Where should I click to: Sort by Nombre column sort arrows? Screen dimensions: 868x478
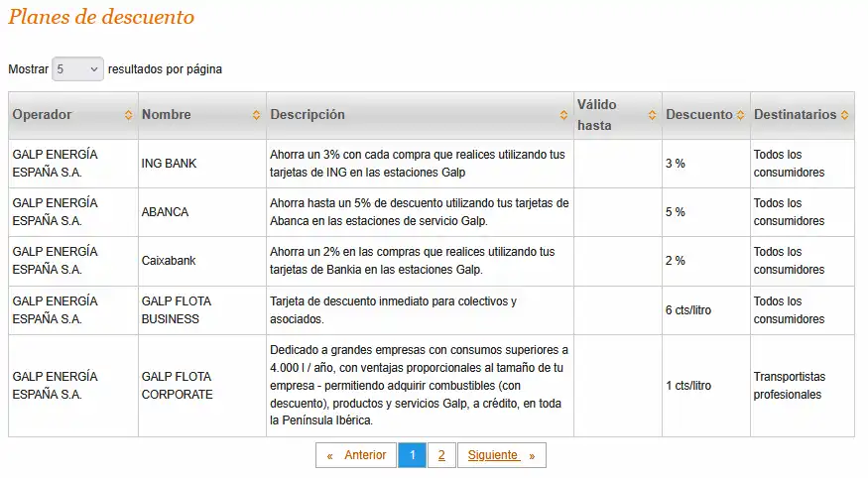click(x=256, y=115)
